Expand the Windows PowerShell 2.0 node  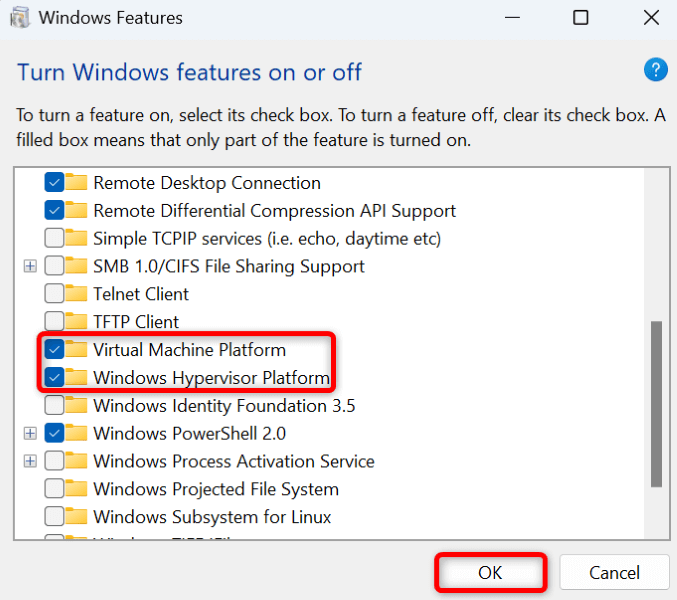pyautogui.click(x=30, y=434)
